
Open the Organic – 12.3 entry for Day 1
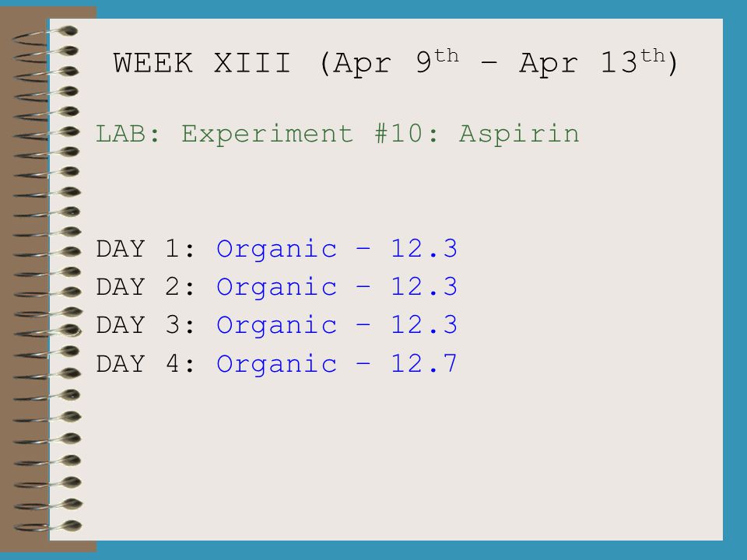pyautogui.click(x=337, y=249)
